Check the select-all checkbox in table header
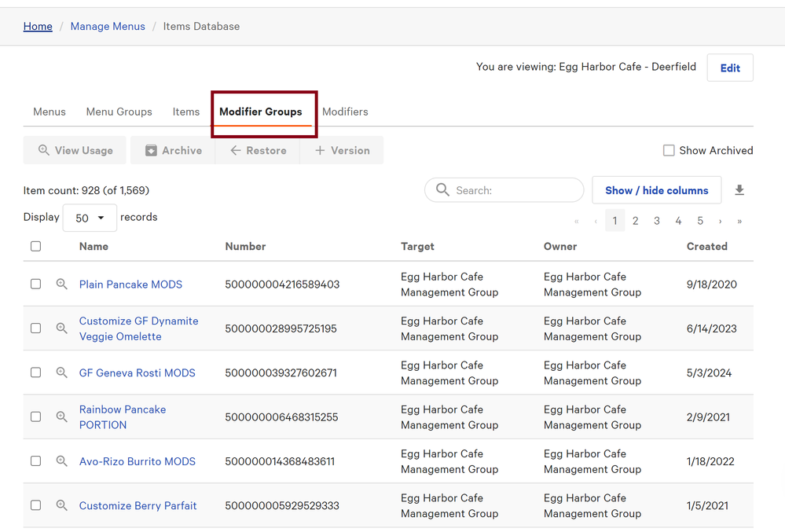Viewport: 785px width, 532px height. [x=36, y=247]
